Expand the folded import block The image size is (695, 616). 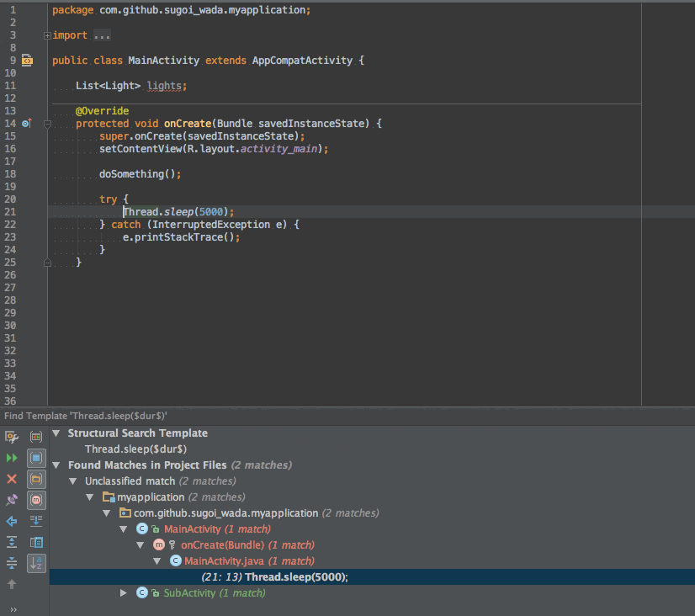(x=47, y=35)
